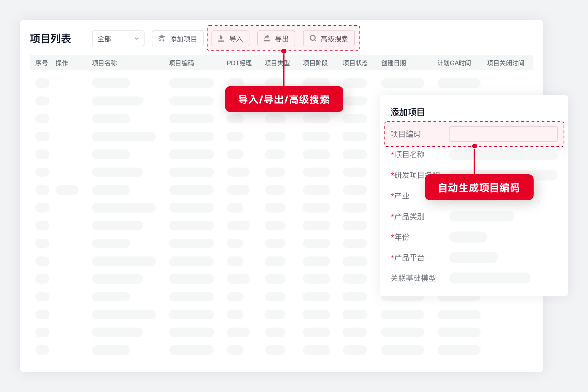Click the 关联基础模型 field label
The image size is (588, 392).
[413, 278]
